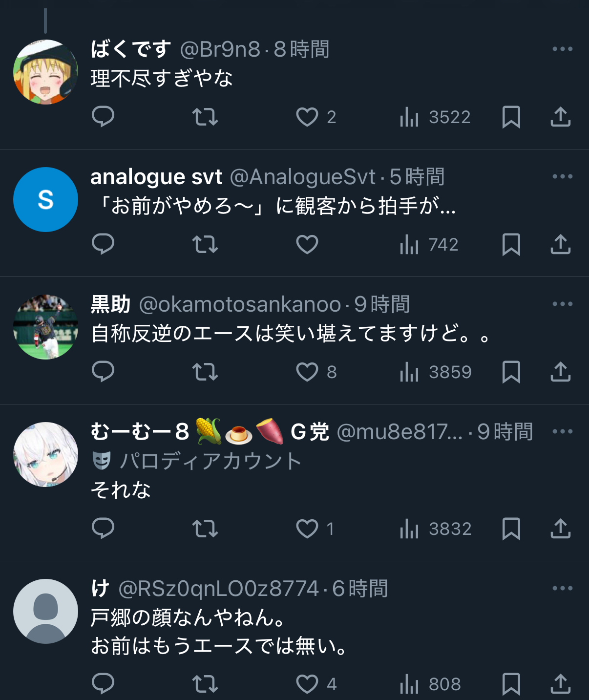Open @okamotosankanoo profile handle
589x700 pixels.
point(240,304)
